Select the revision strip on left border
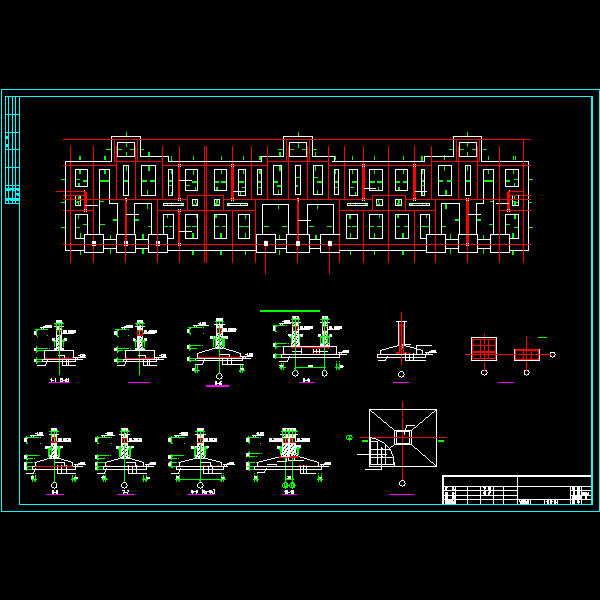The width and height of the screenshot is (600, 600). [12, 150]
